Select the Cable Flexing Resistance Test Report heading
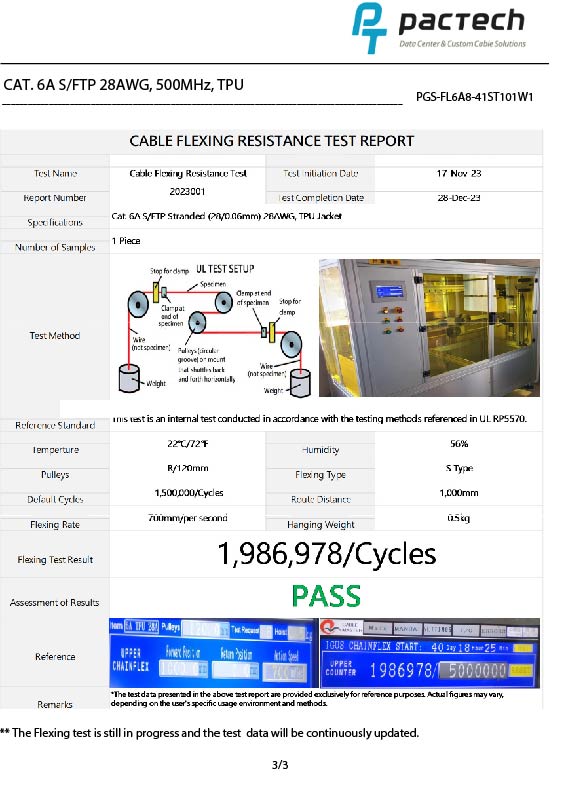577x795 pixels. click(x=272, y=141)
